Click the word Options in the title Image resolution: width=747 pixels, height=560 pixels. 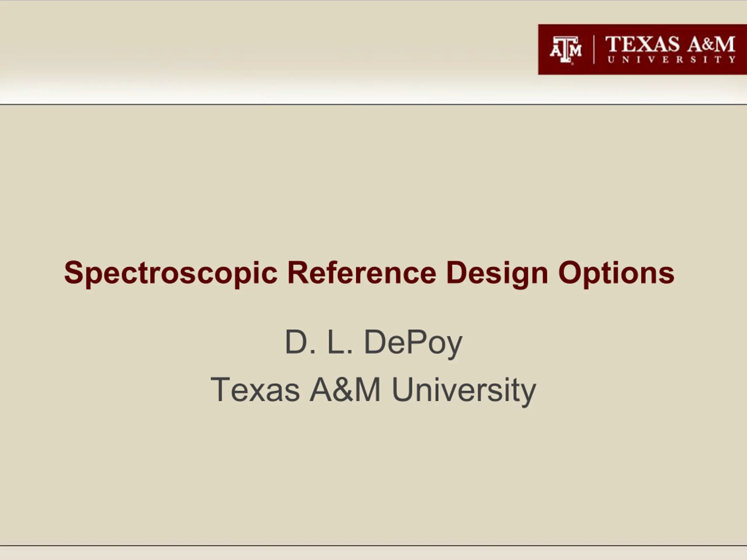click(616, 273)
